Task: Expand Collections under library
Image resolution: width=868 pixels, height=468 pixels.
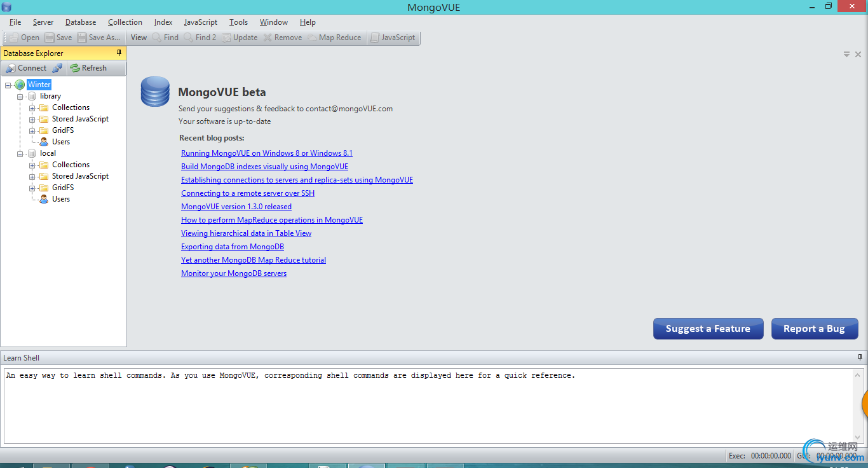Action: [x=32, y=107]
